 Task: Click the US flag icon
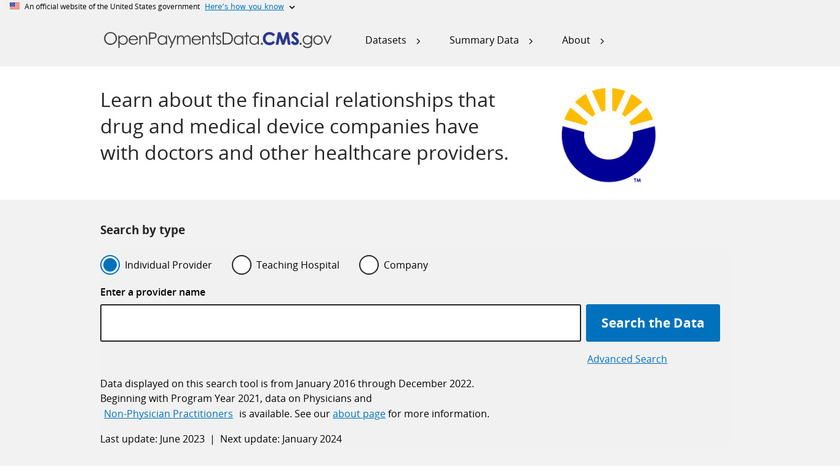coord(15,6)
